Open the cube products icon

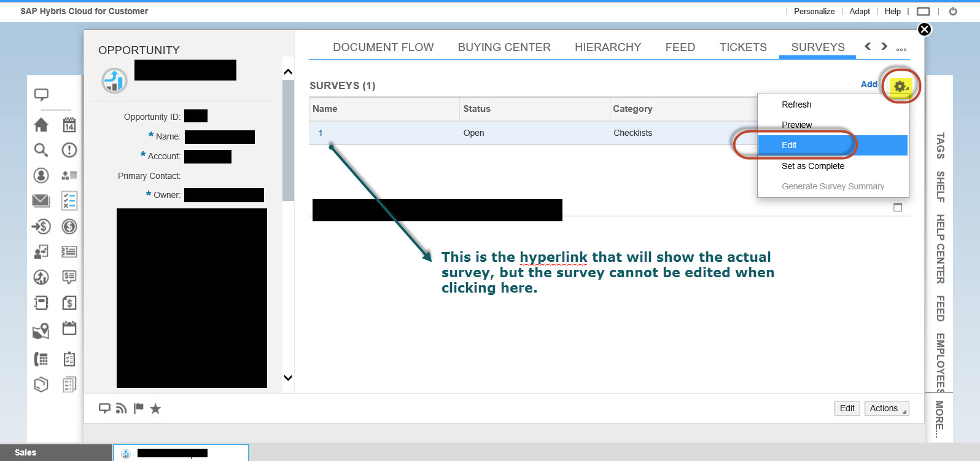coord(41,384)
